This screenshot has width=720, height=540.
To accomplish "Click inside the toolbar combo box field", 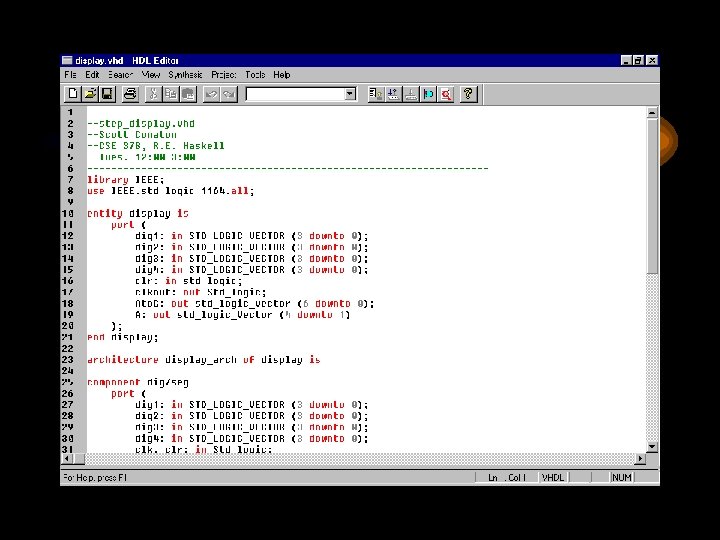I will coord(296,94).
